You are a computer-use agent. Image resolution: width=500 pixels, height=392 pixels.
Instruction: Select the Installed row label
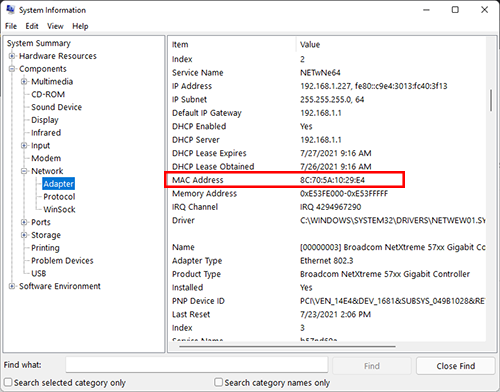coord(187,287)
